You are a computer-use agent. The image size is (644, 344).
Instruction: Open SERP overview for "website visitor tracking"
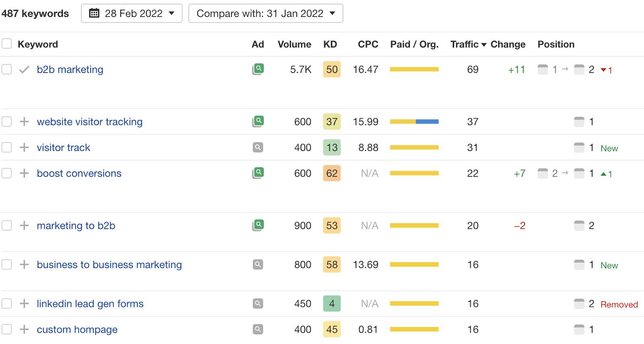coord(258,121)
